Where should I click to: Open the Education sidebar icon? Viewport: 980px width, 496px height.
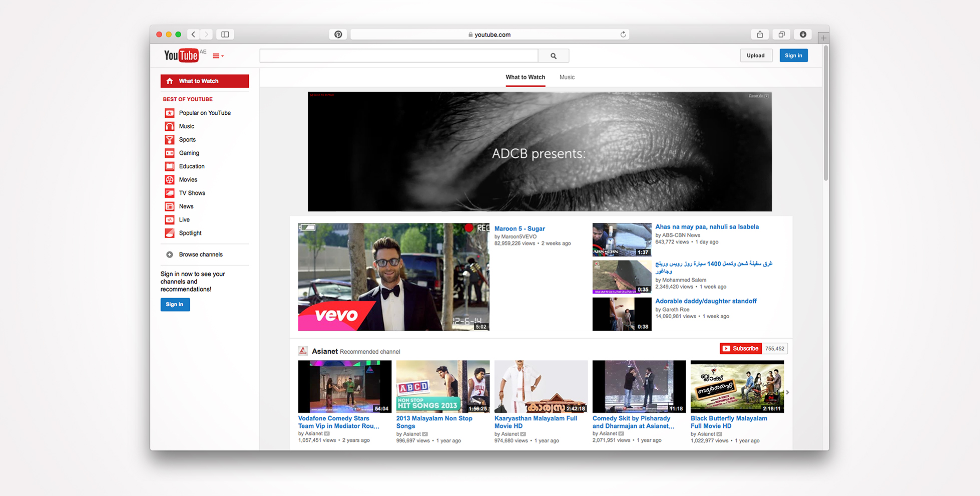[x=170, y=166]
